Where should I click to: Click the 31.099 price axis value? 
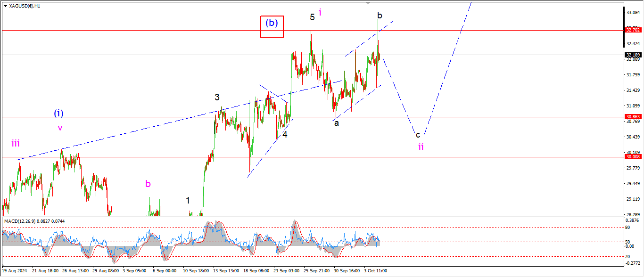(x=632, y=106)
